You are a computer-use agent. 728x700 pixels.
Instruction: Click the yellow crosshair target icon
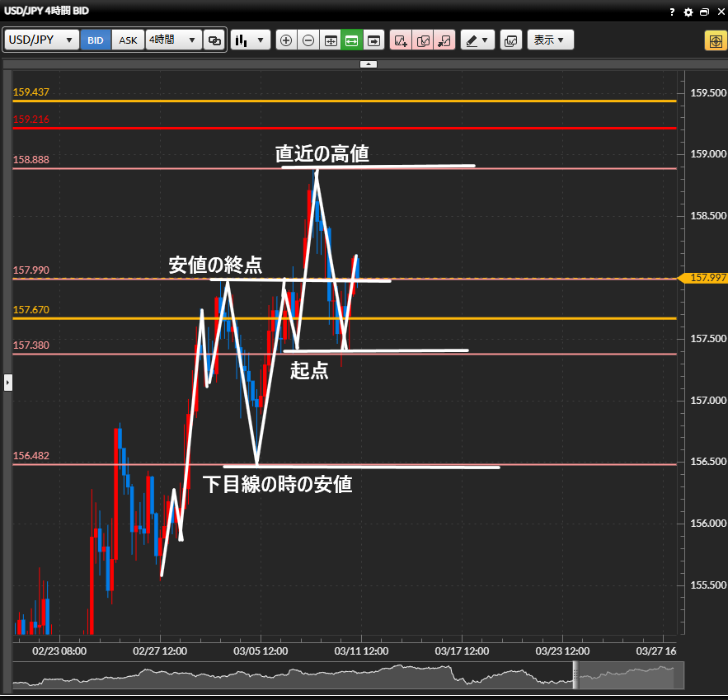714,40
